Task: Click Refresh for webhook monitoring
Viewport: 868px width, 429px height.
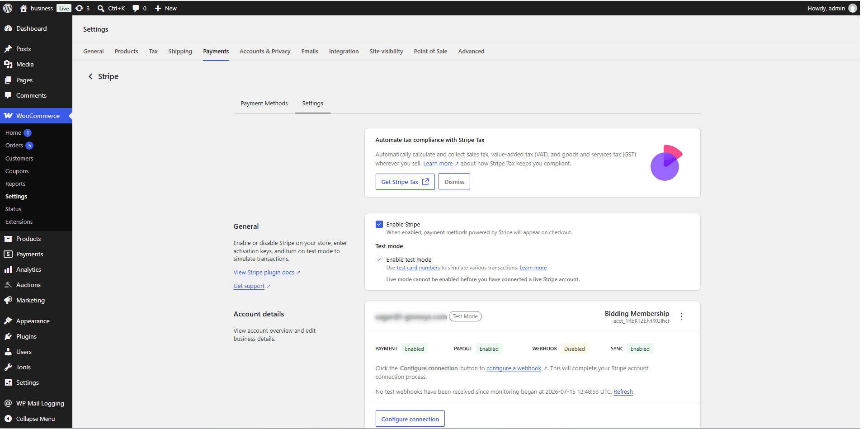Action: 623,392
